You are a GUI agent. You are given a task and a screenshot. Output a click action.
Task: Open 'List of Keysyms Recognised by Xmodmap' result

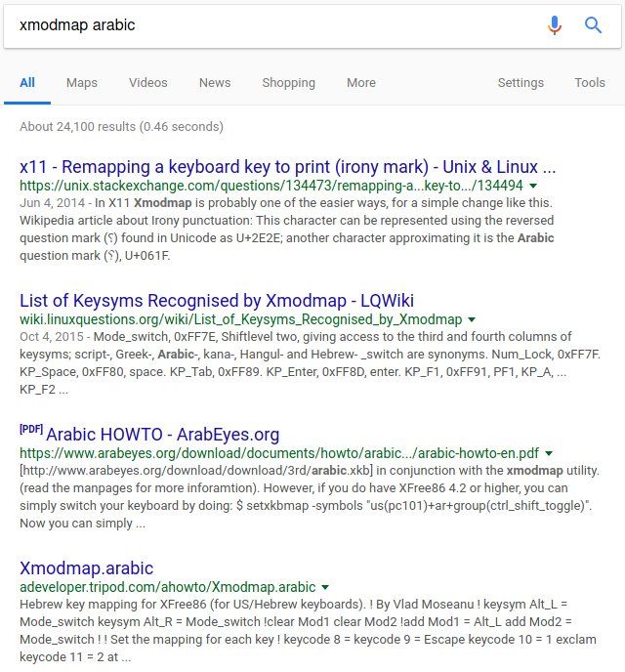(x=217, y=301)
